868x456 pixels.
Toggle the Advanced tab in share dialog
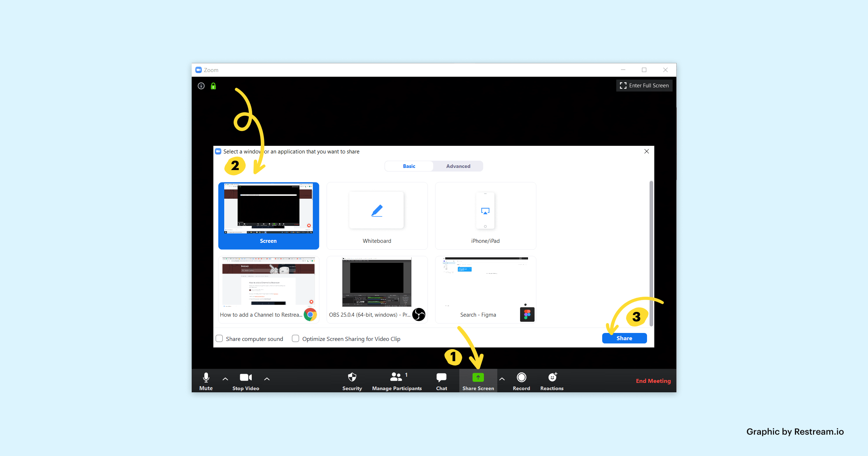click(458, 166)
